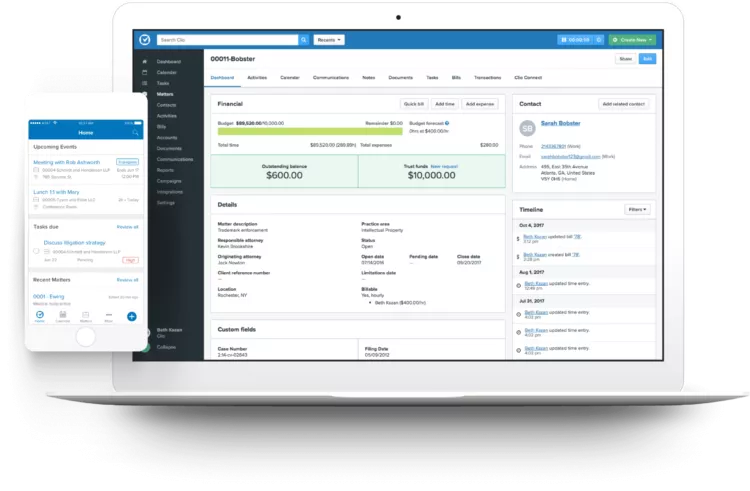Click the Clio checkmark logo icon
Screen dimensions: 750x491
point(144,40)
